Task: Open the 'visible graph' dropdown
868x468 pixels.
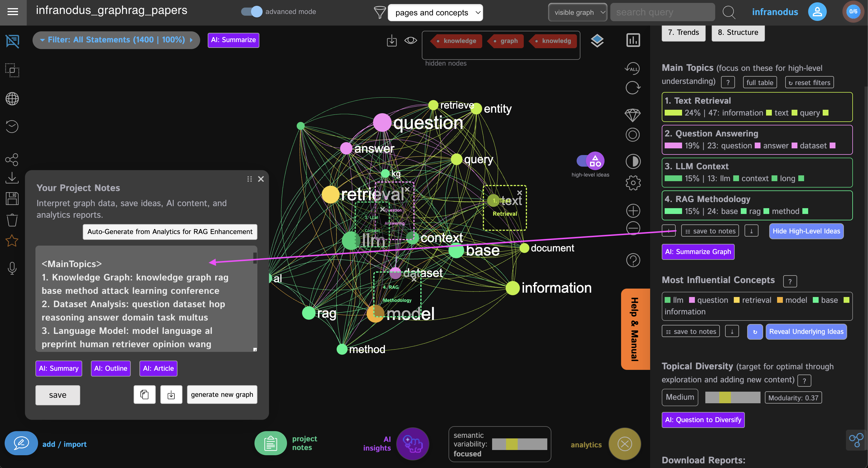Action: pyautogui.click(x=578, y=12)
